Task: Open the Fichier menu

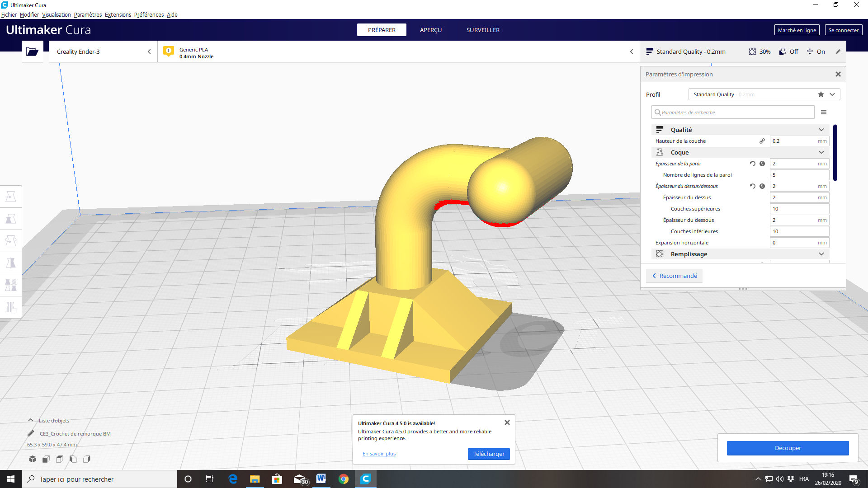Action: [9, 15]
